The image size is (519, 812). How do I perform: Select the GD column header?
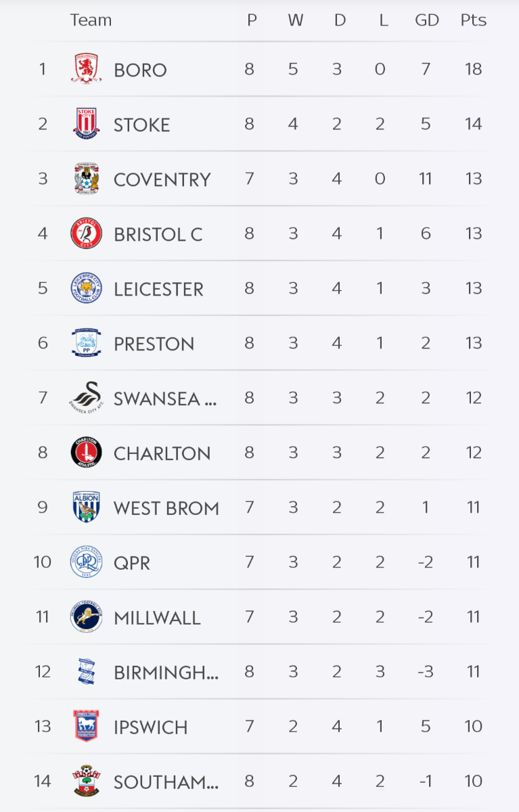click(x=426, y=20)
